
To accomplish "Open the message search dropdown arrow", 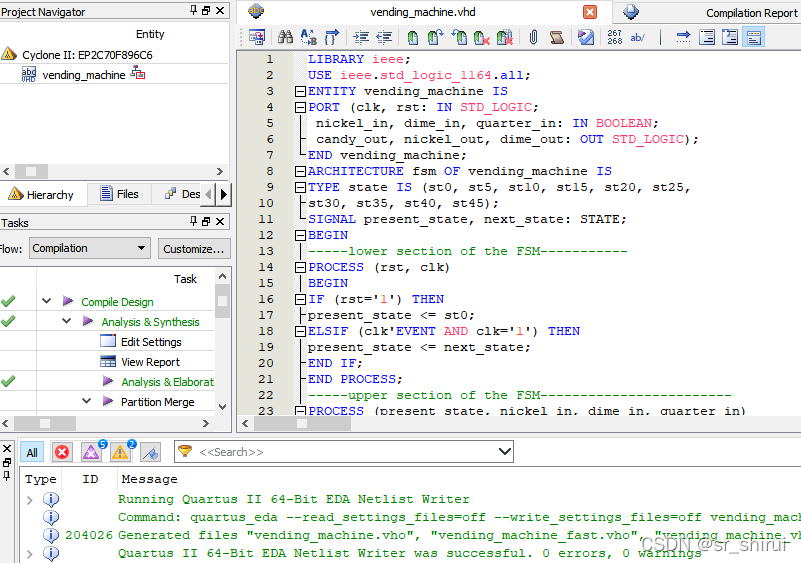I will [x=505, y=452].
